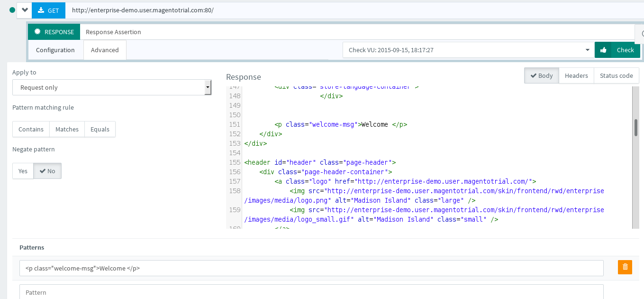Click the blue GET request button

click(x=48, y=10)
